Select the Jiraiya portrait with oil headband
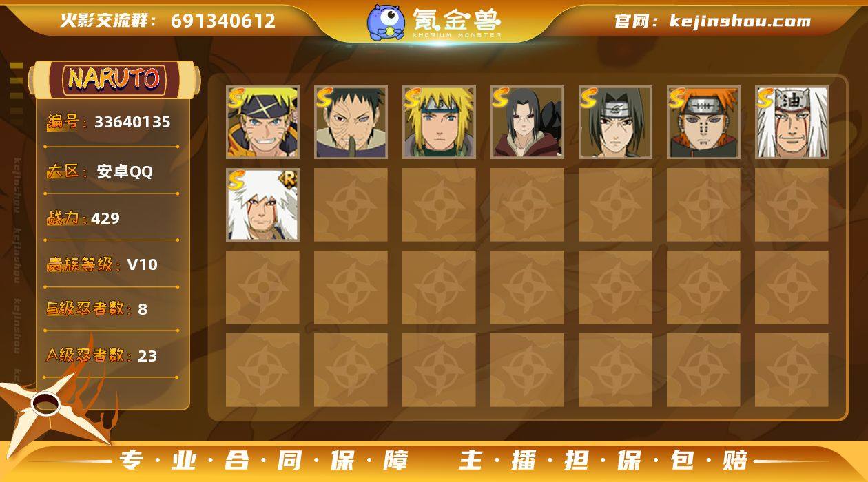This screenshot has width=868, height=482. coord(792,122)
